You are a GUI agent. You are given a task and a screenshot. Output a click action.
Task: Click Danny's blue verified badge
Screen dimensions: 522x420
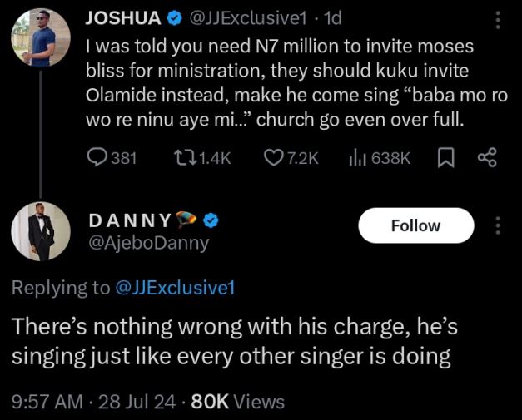(211, 220)
